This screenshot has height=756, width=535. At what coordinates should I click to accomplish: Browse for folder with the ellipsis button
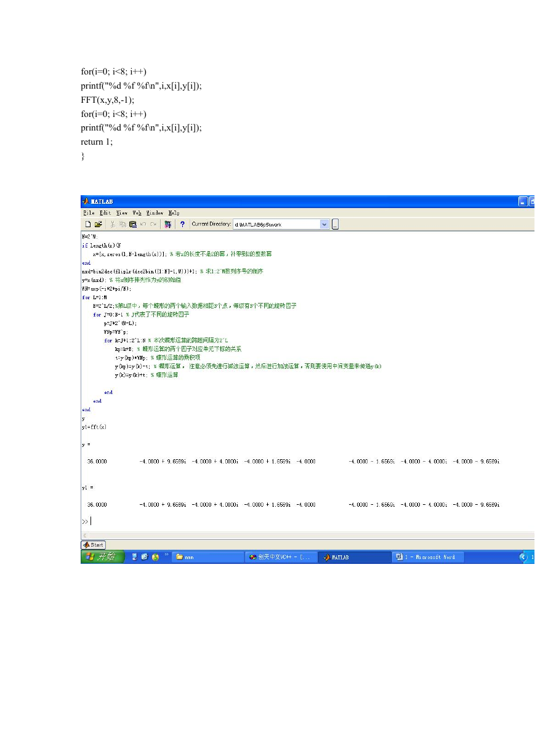coord(336,225)
